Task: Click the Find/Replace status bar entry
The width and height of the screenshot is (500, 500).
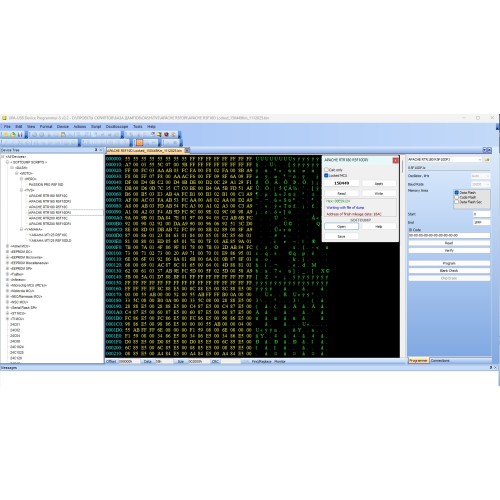Action: click(x=261, y=361)
